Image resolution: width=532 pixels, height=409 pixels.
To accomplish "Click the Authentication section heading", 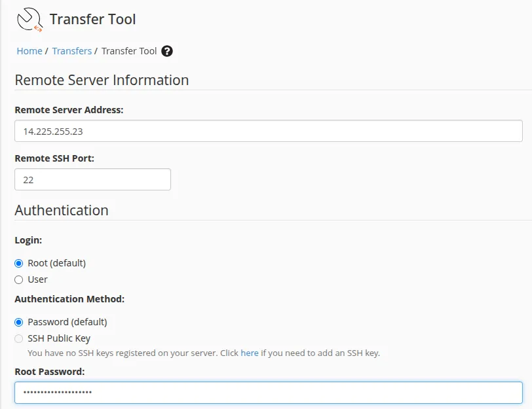I will (62, 210).
